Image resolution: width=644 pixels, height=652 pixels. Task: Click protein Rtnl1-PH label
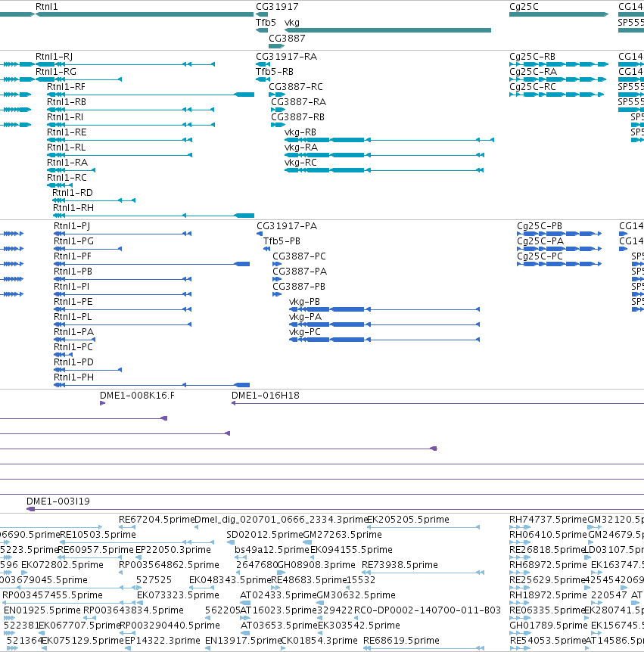[73, 377]
